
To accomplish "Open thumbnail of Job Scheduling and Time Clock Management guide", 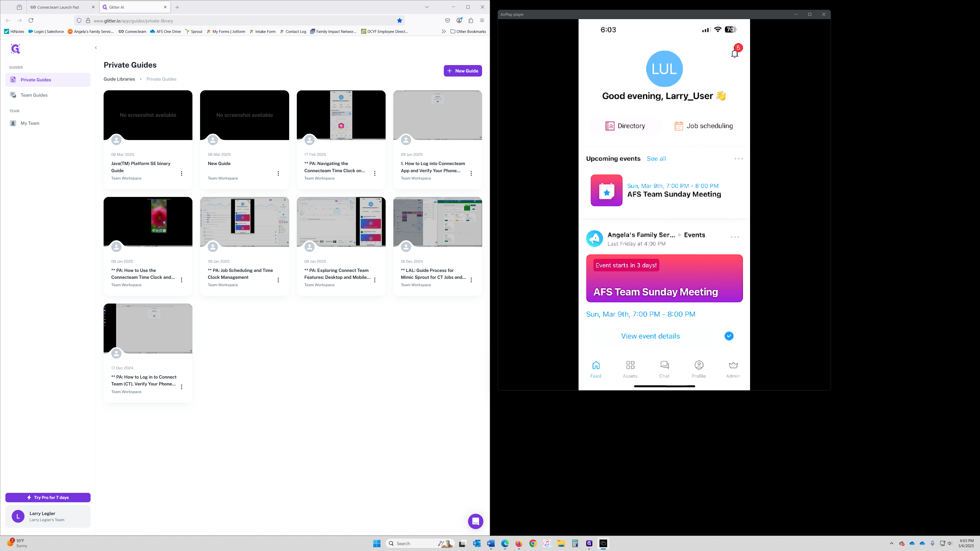I will pyautogui.click(x=245, y=222).
